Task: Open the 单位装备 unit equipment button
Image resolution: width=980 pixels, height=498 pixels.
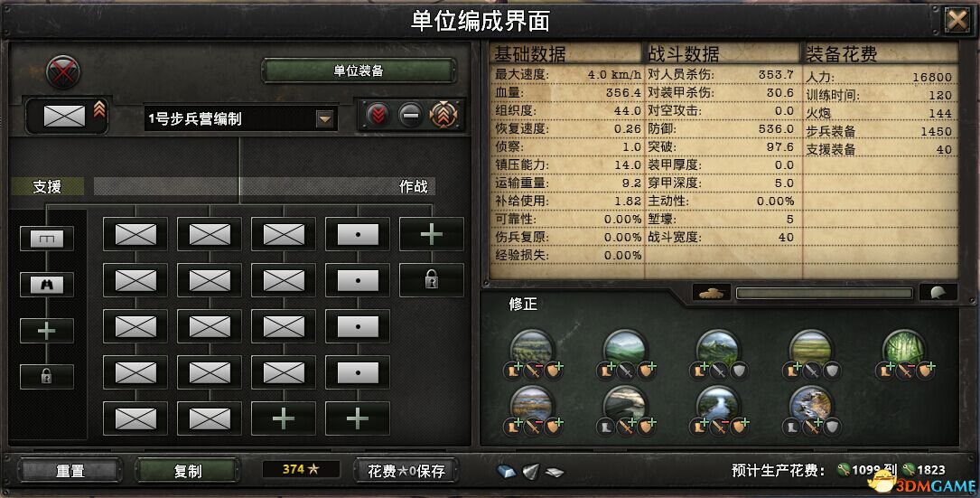Action: pos(358,70)
